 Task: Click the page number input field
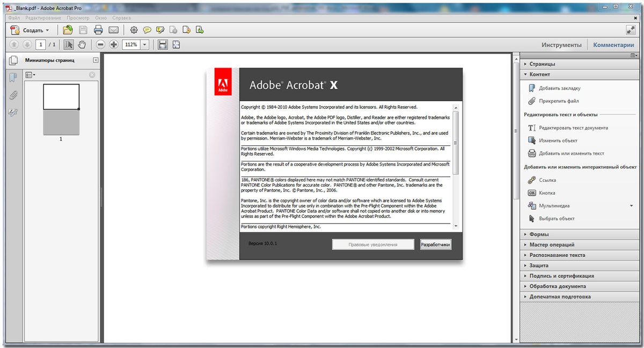41,45
